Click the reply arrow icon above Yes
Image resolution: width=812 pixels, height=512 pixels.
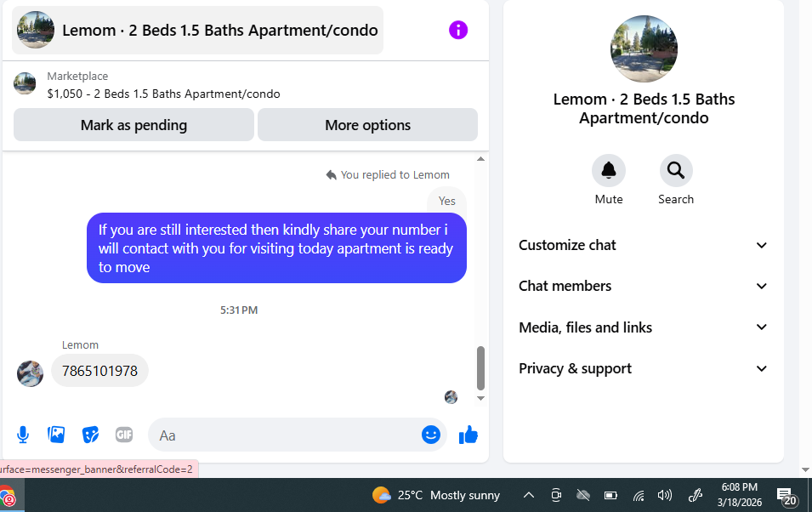coord(332,175)
